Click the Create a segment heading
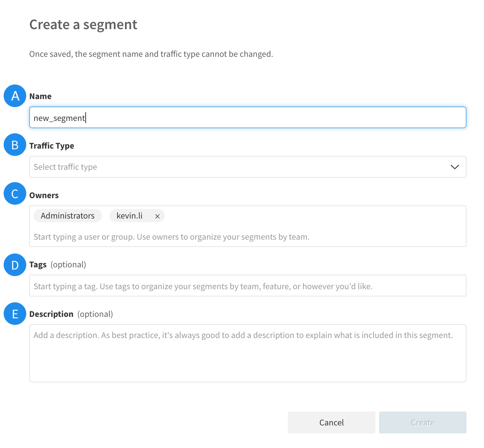484x448 pixels. (83, 25)
